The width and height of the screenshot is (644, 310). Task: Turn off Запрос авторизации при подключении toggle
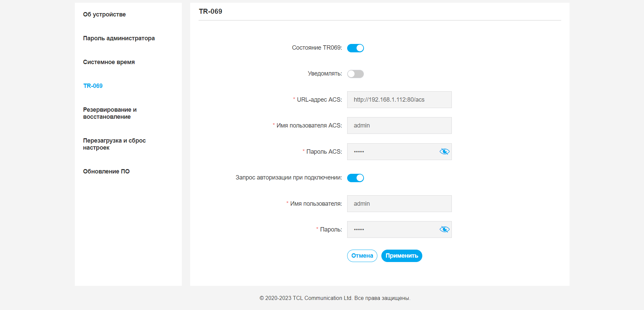click(x=356, y=178)
